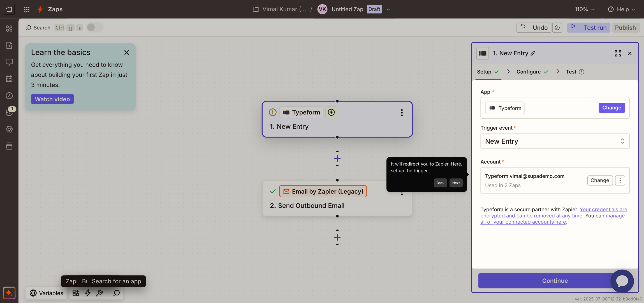
Task: Close the New Entry step panel
Action: pyautogui.click(x=630, y=53)
